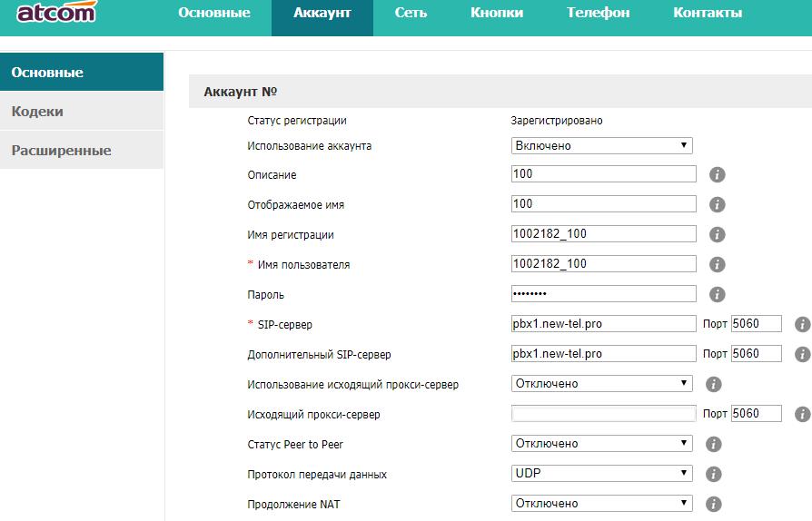Click help icon for Имя регистрации

click(717, 235)
